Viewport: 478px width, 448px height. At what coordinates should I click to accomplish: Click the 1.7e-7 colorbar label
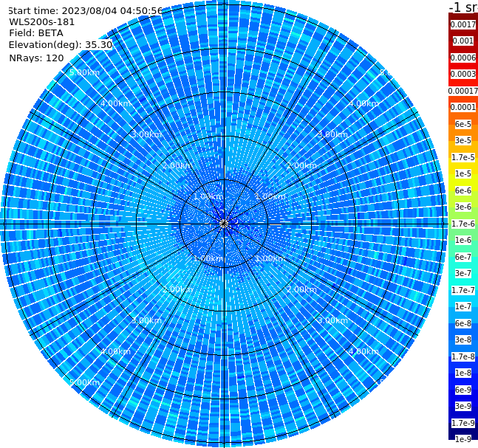(463, 290)
